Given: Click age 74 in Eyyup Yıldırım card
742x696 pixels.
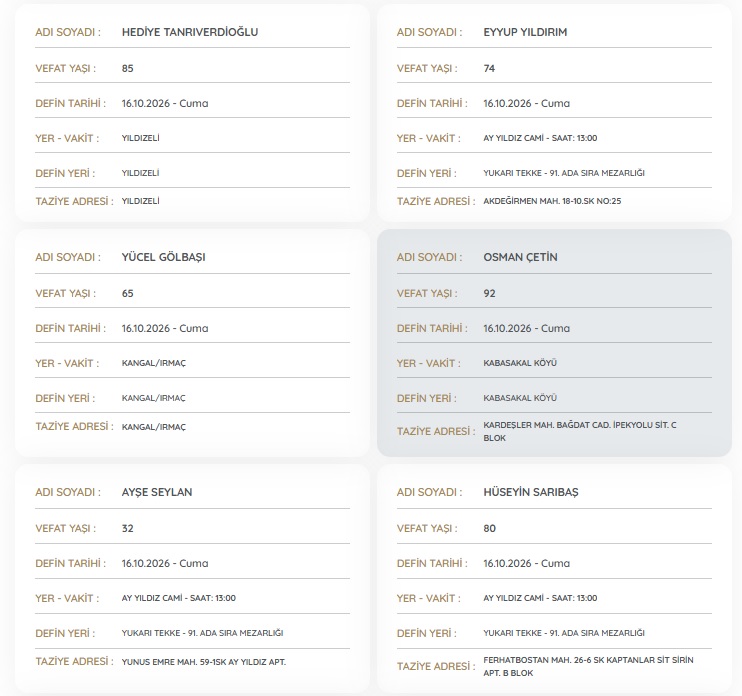Looking at the screenshot, I should pos(489,69).
